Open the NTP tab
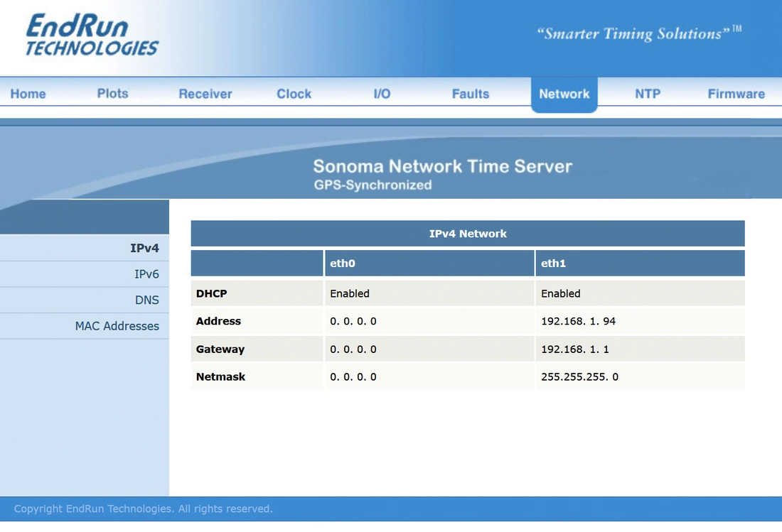This screenshot has width=782, height=532. click(648, 94)
